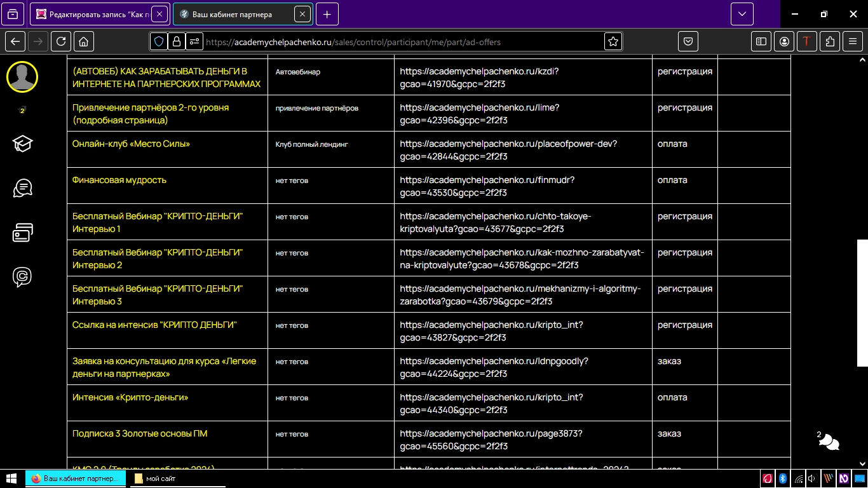
Task: Open 'Подписка 3 Золотые основы ПМ' offer
Action: click(140, 433)
